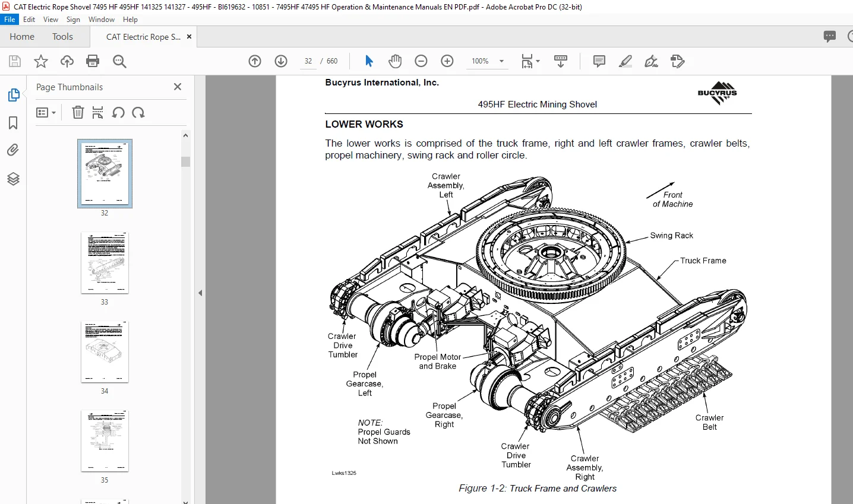853x504 pixels.
Task: Delete selected page with trash icon
Action: 78,112
